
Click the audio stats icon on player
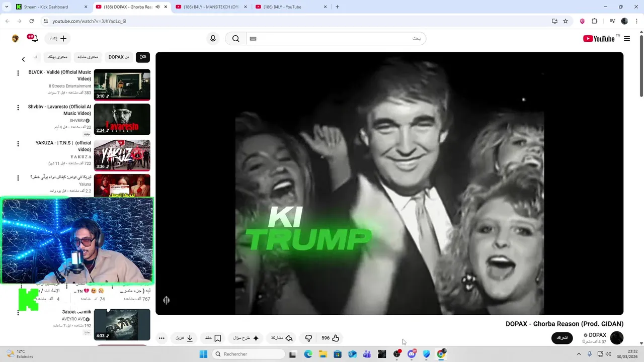tap(167, 300)
